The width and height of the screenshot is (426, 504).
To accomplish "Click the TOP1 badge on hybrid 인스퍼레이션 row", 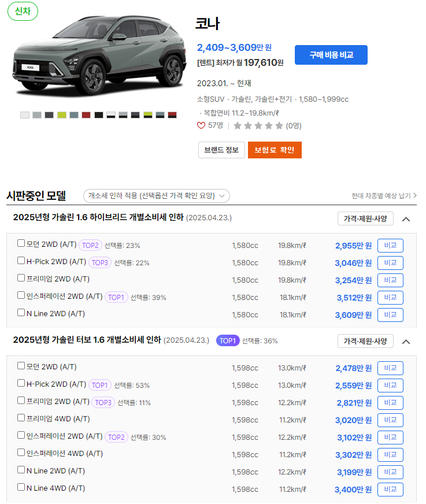I will click(116, 297).
